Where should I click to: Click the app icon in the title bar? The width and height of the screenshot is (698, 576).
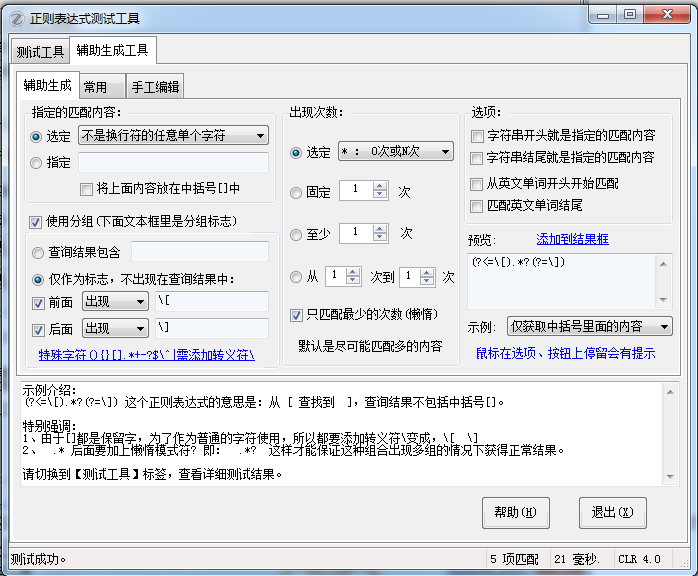(x=17, y=17)
